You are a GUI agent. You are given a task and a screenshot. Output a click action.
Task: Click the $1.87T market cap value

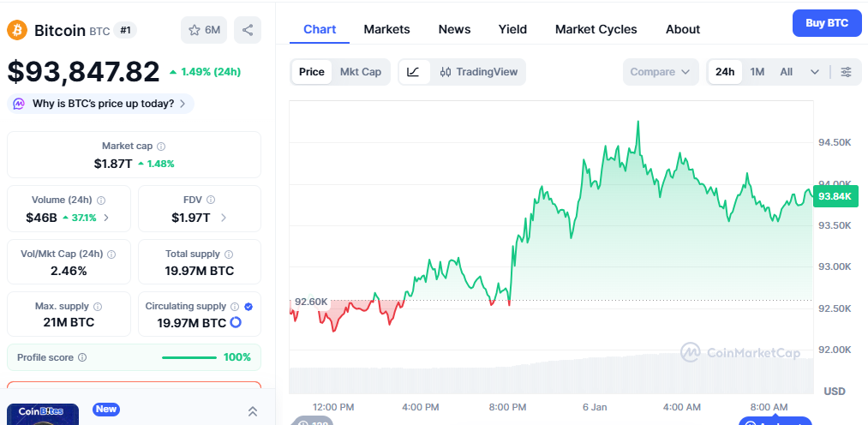click(x=113, y=164)
